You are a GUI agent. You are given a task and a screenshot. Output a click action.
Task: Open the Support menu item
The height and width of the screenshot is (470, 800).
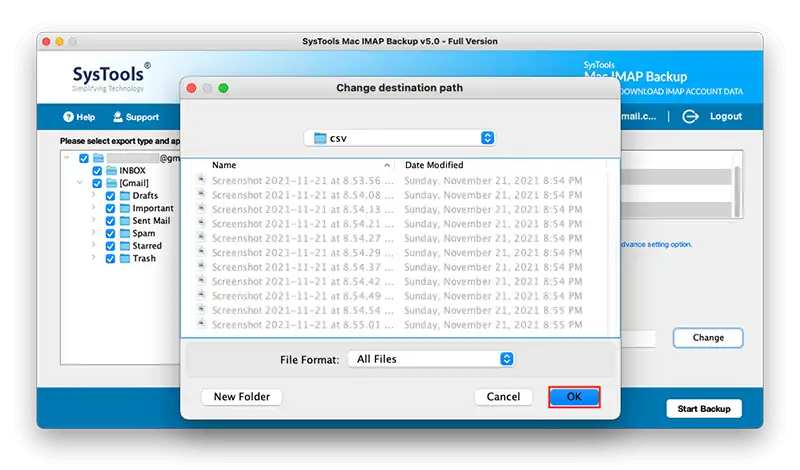pos(136,117)
